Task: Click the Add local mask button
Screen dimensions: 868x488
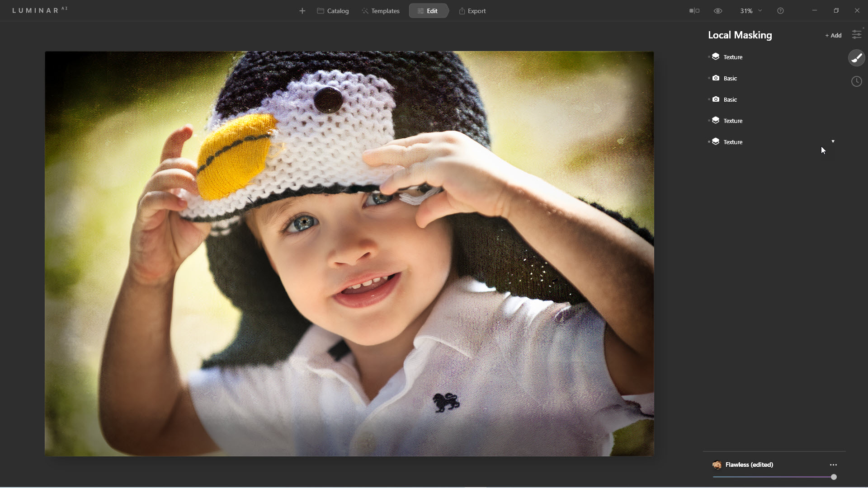Action: point(833,35)
